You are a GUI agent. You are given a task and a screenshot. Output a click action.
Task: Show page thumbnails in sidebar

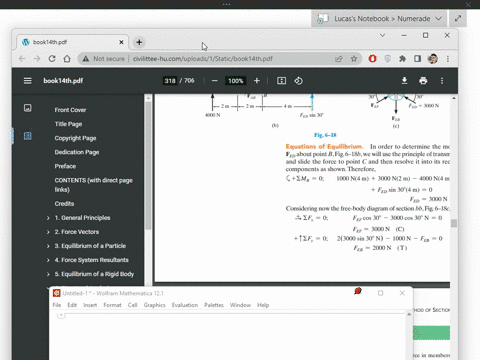(28, 108)
